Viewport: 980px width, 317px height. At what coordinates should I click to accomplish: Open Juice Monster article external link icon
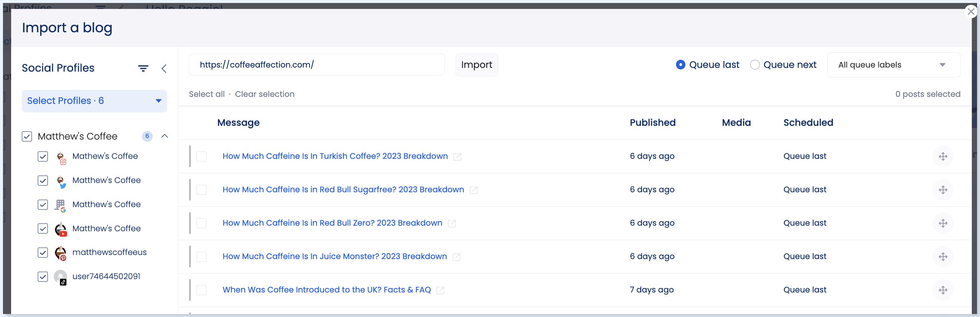point(457,257)
